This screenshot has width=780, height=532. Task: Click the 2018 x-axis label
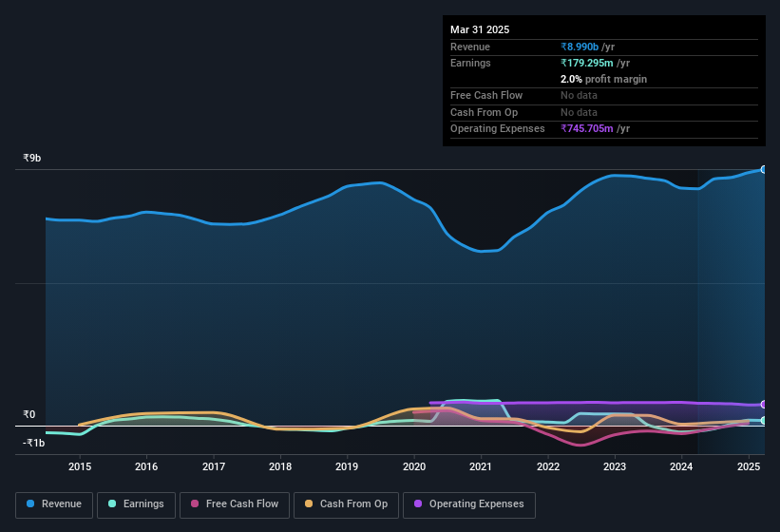coord(280,466)
